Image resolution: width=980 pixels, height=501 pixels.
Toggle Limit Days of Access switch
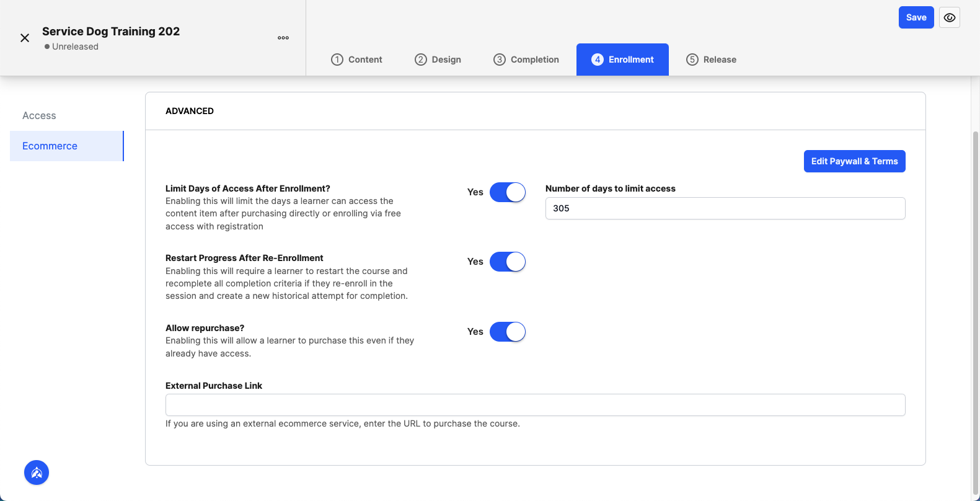(x=508, y=192)
